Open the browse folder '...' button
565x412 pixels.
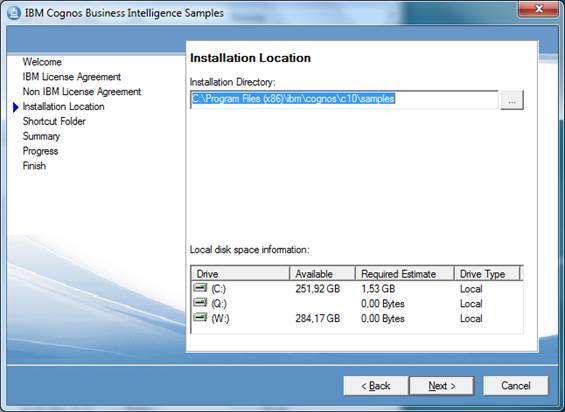[x=512, y=99]
